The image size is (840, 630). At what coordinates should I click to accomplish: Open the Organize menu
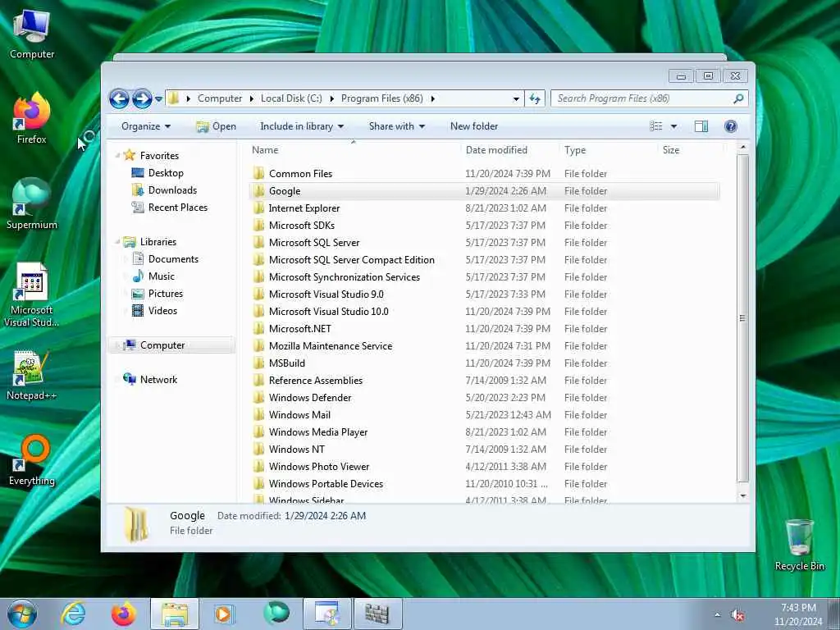(146, 126)
